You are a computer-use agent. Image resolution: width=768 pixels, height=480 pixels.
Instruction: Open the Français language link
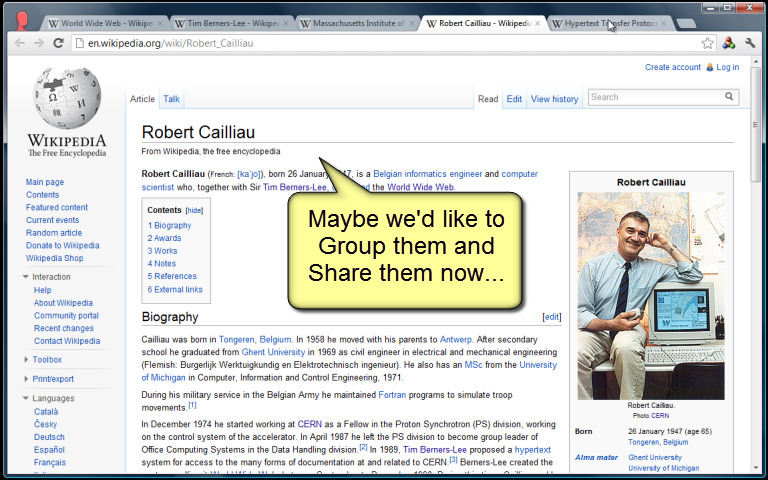click(49, 462)
